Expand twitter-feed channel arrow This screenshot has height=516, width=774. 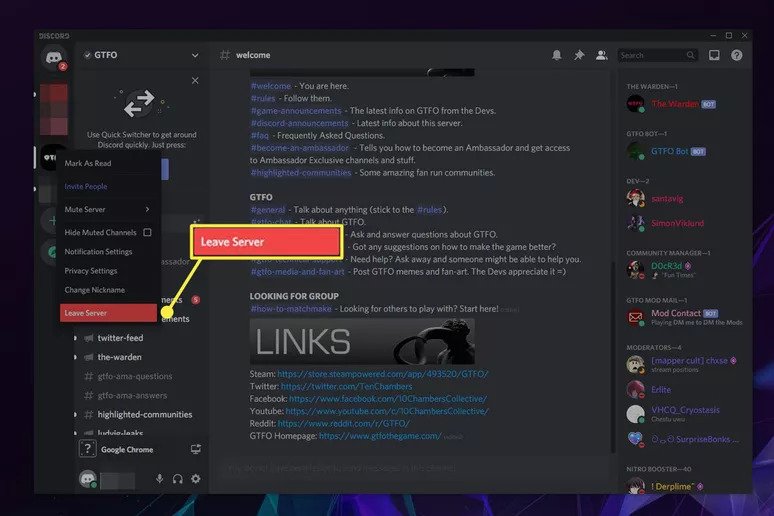75,338
